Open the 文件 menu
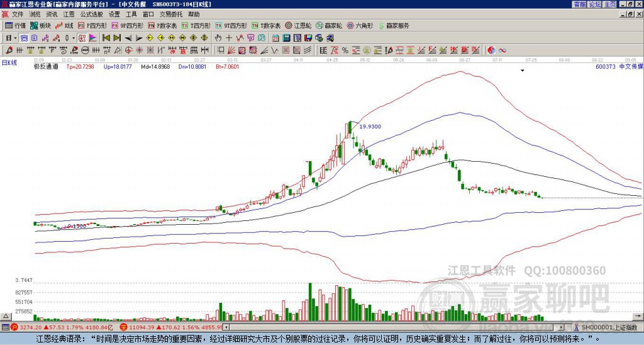The image size is (644, 345). [x=18, y=14]
